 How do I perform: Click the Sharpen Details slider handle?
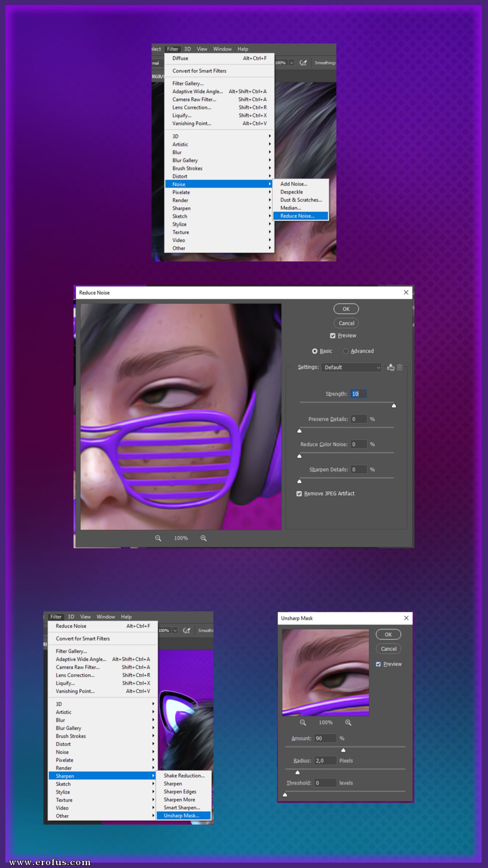[300, 481]
